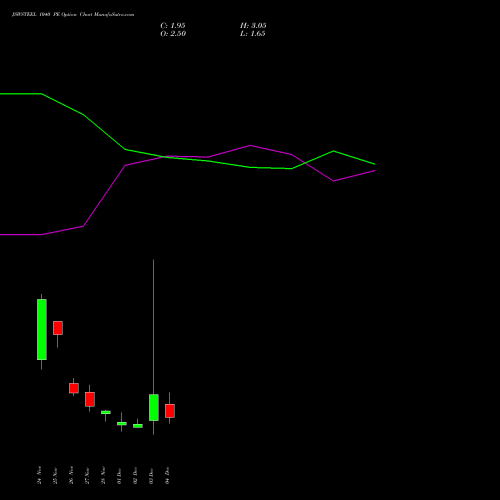Select the '24 Nov' date axis label
The height and width of the screenshot is (500, 500).
39,475
